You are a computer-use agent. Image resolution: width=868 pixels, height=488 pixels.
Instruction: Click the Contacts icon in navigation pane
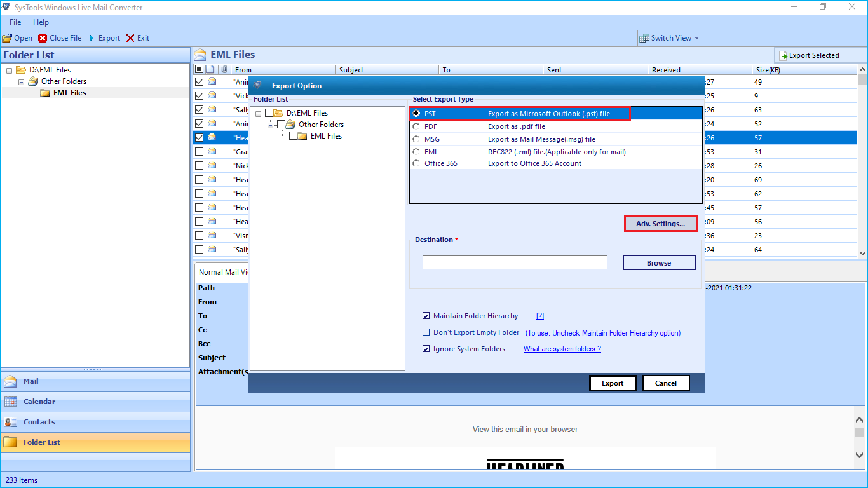click(x=10, y=422)
